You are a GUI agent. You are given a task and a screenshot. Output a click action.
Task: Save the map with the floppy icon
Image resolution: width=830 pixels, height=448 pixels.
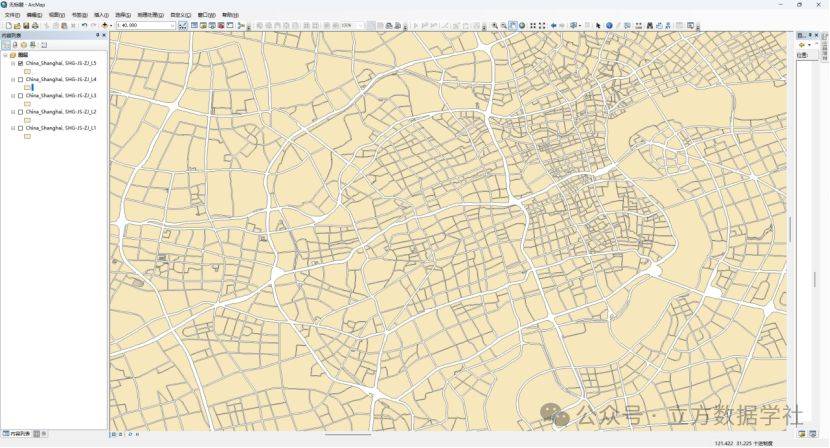click(x=26, y=25)
